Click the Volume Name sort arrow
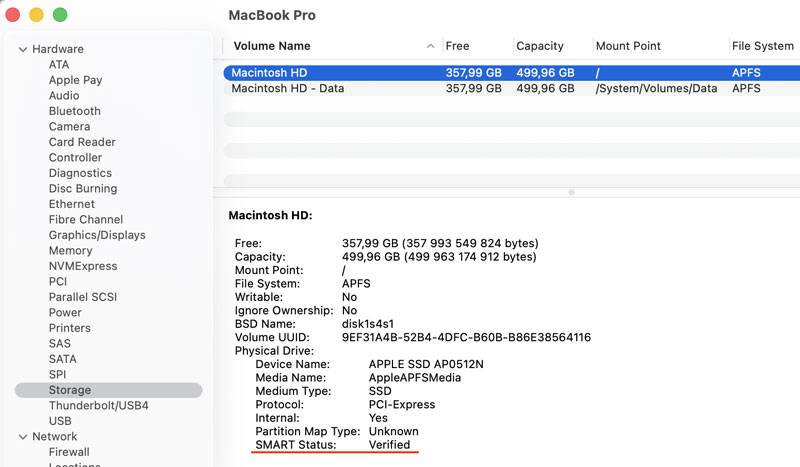The image size is (800, 467). (x=431, y=46)
